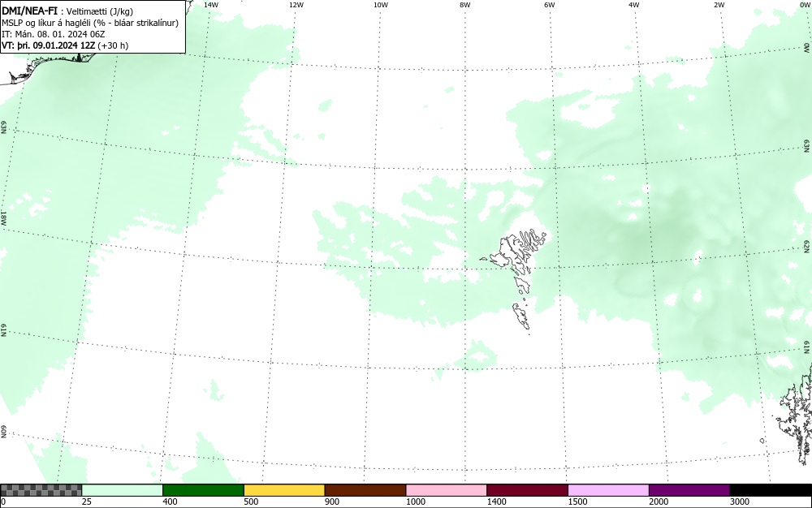This screenshot has height=508, width=812.
Task: Click the "(+30 h)" forecast offset text
Action: pos(113,45)
